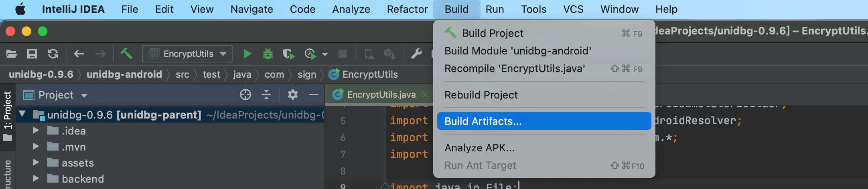Select Build Artifacts...
The image size is (868, 189).
click(x=544, y=121)
